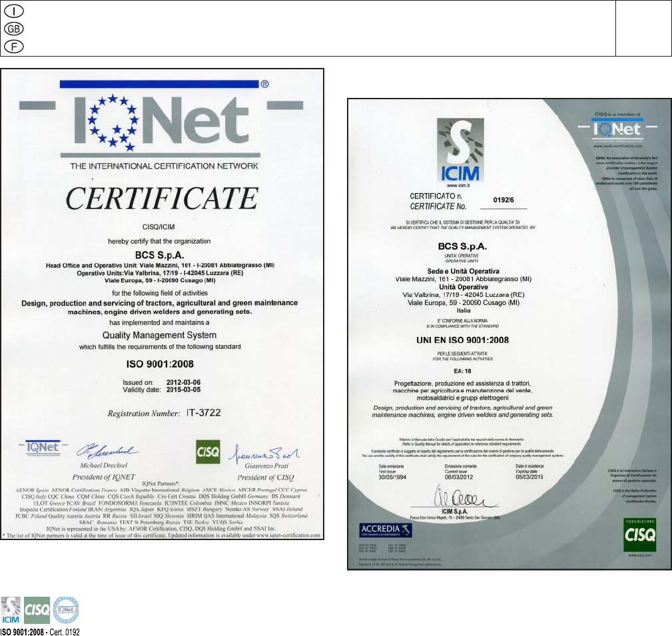Click registration number "IT-3722"
Image resolution: width=672 pixels, height=636 pixels.
pos(204,413)
